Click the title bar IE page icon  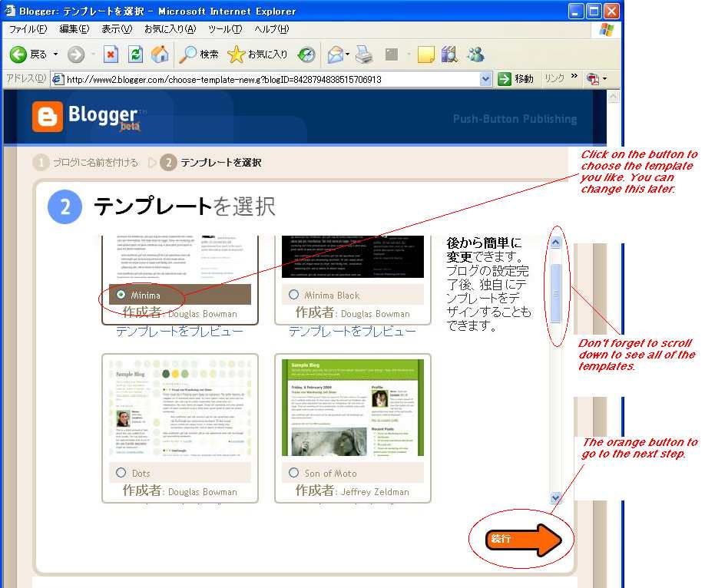10,10
